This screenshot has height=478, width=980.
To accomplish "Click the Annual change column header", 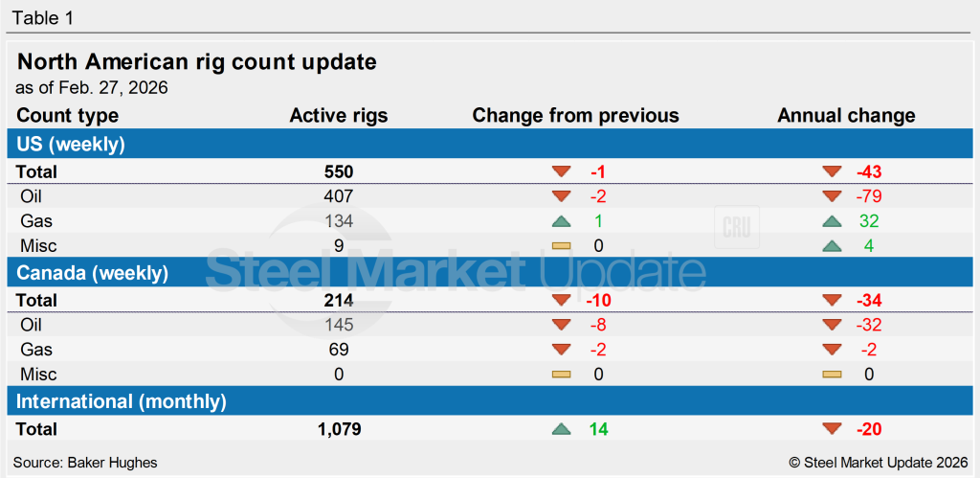I will (x=846, y=116).
